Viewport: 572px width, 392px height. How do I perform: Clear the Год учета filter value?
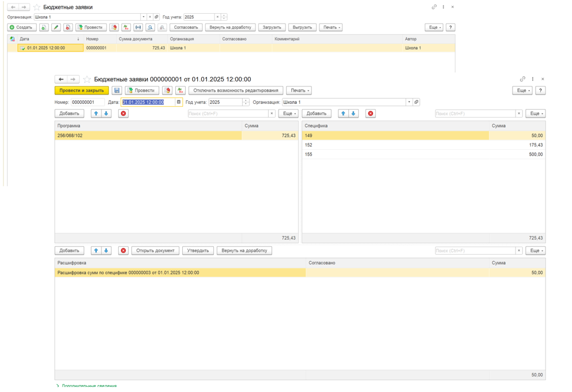click(x=217, y=17)
